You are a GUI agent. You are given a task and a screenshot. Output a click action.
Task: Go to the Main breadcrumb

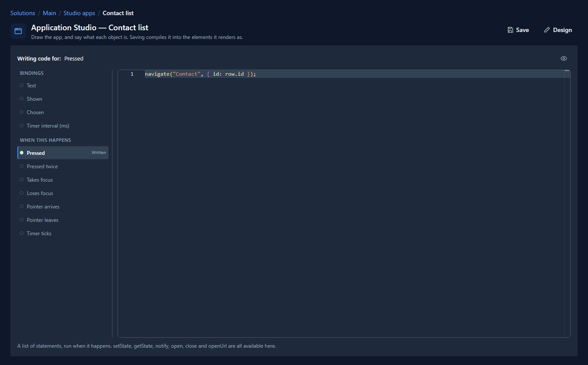49,13
